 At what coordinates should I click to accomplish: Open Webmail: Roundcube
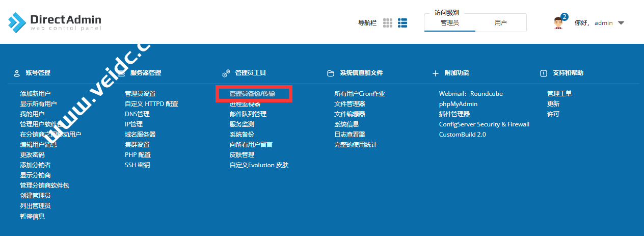click(471, 94)
